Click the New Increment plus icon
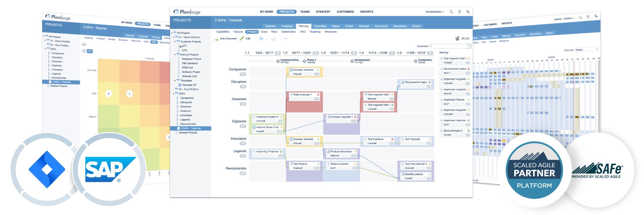The image size is (644, 215). 216,39
